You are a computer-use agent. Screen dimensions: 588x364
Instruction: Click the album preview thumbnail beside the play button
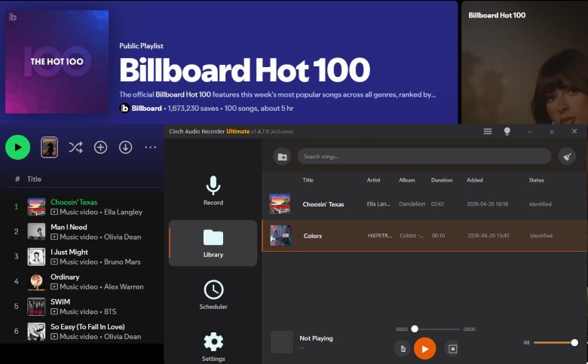coord(49,147)
